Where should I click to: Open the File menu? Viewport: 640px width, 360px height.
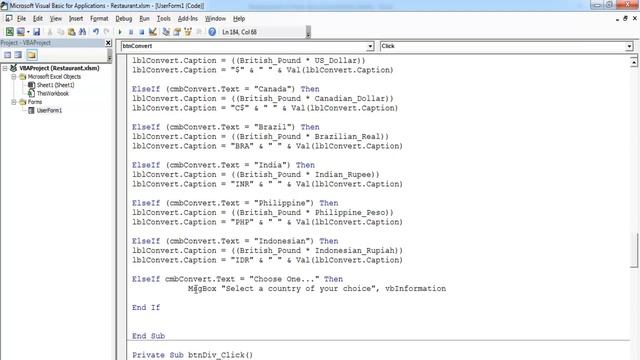[x=21, y=19]
